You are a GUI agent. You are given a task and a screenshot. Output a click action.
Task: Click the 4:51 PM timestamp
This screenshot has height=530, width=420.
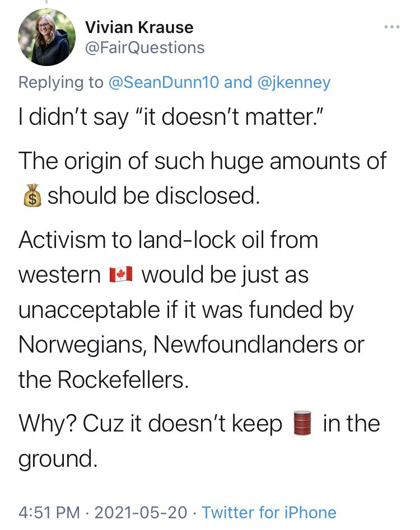49,512
